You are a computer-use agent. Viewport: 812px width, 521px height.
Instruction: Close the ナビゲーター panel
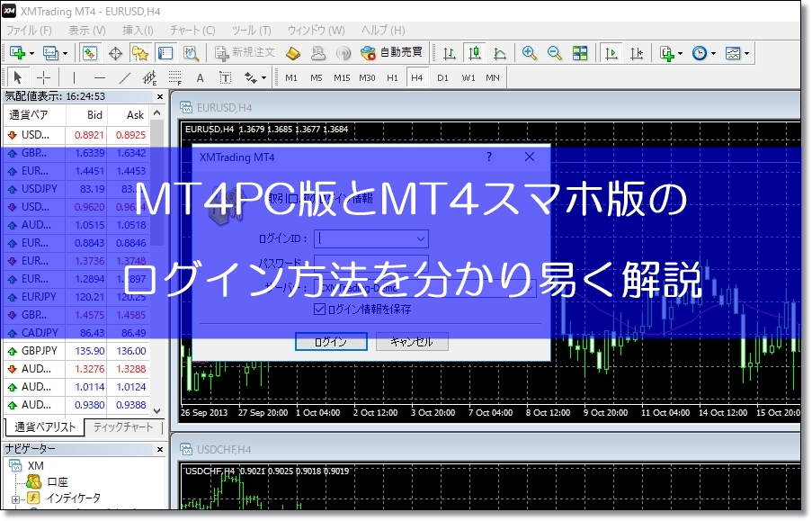coord(159,449)
